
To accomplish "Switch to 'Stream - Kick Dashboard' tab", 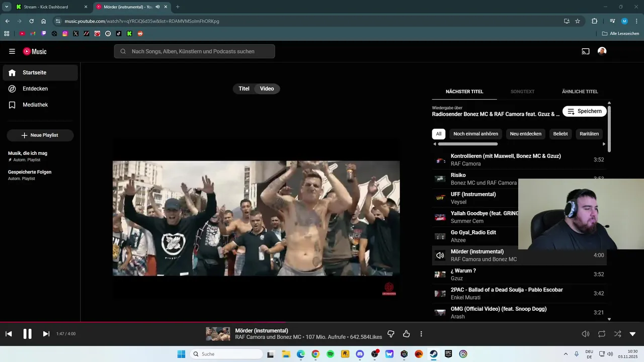I will 52,7.
